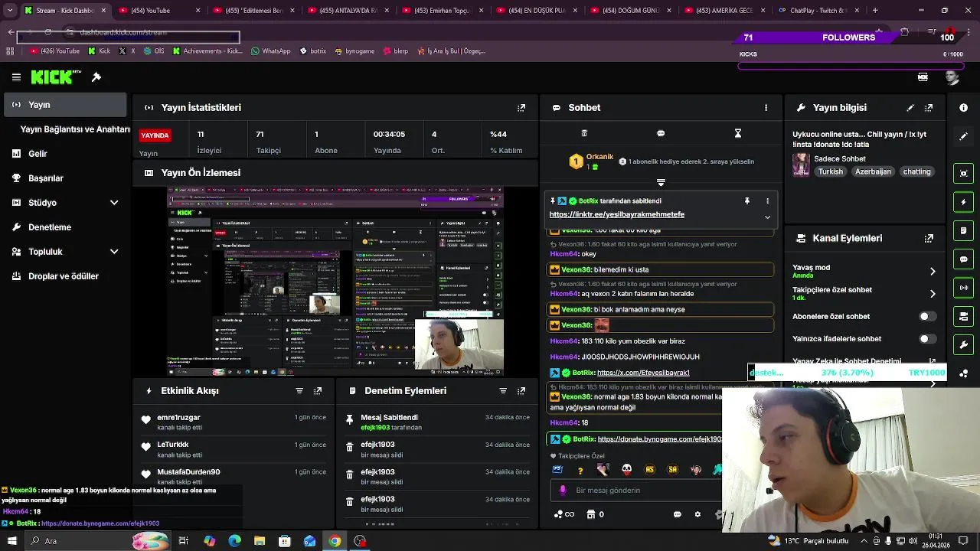Viewport: 980px width, 551px height.
Task: Open the pinned linktr.ee link
Action: [617, 215]
